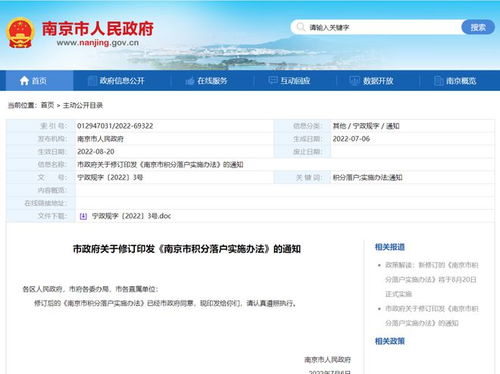Click the 2022-08-20 effective date value
The height and width of the screenshot is (374, 500).
[x=96, y=152]
